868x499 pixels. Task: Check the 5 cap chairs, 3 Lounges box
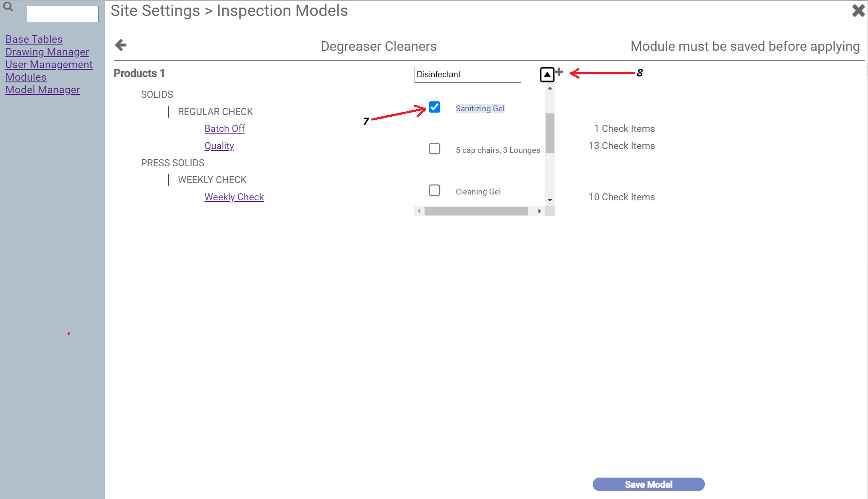coord(435,149)
